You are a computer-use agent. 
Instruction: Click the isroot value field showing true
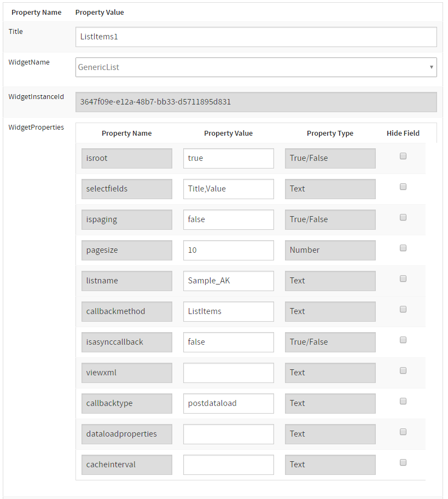click(228, 158)
